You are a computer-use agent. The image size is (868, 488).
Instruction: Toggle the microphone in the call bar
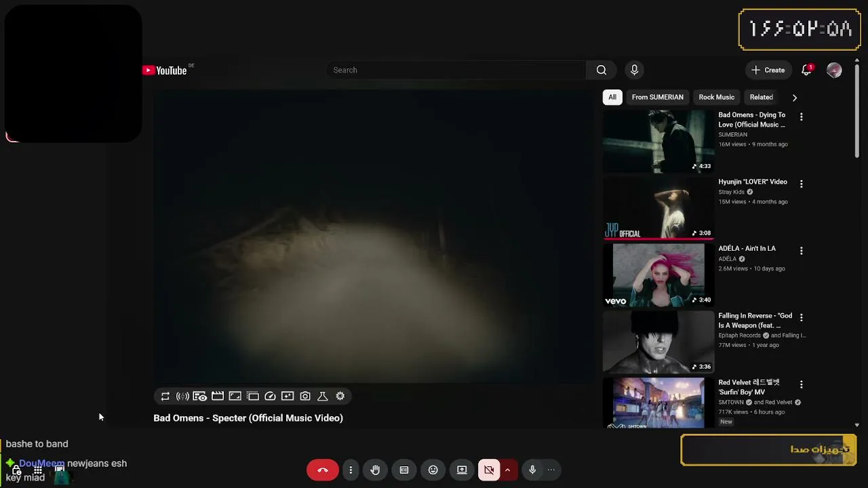point(532,470)
